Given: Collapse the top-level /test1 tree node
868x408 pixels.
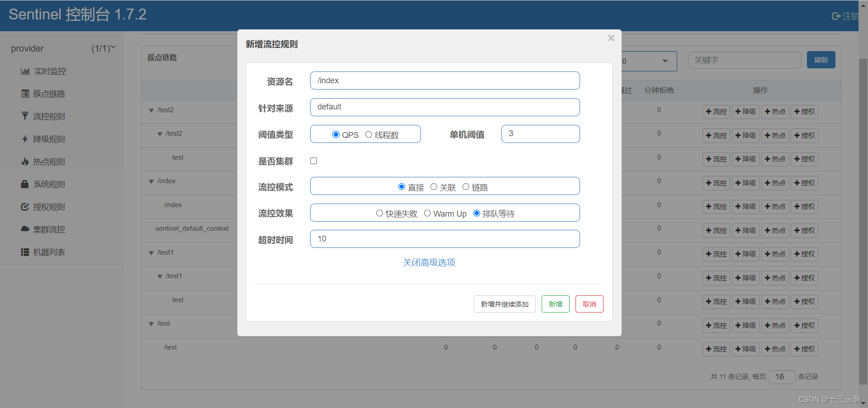Looking at the screenshot, I should click(x=151, y=253).
